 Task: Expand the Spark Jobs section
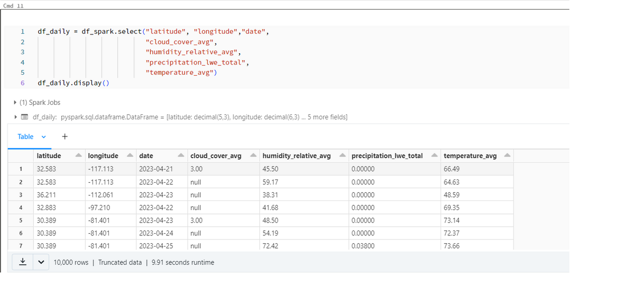14,102
